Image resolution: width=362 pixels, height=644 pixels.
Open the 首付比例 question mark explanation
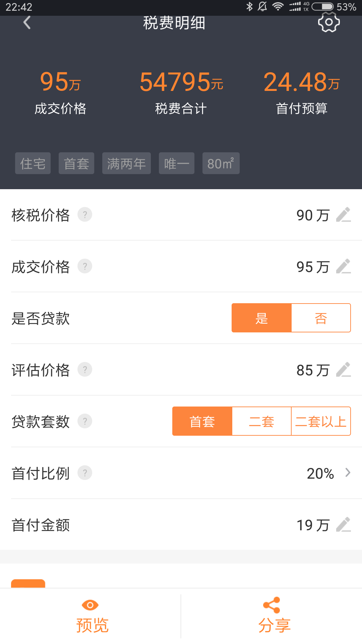coord(86,473)
